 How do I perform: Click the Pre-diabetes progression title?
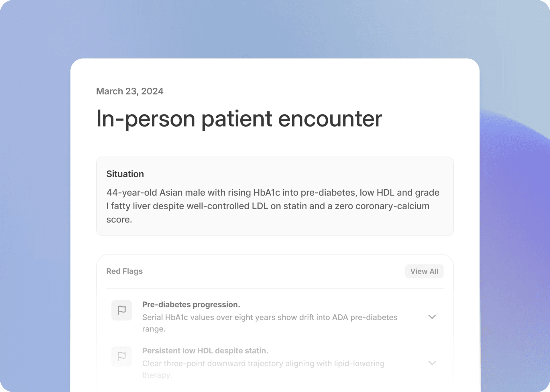tap(191, 304)
